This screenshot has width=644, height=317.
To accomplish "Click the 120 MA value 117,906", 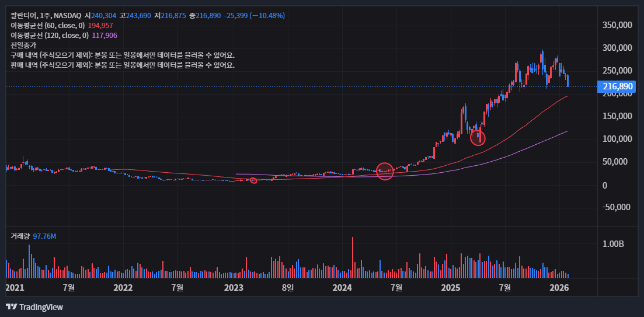I will click(105, 35).
